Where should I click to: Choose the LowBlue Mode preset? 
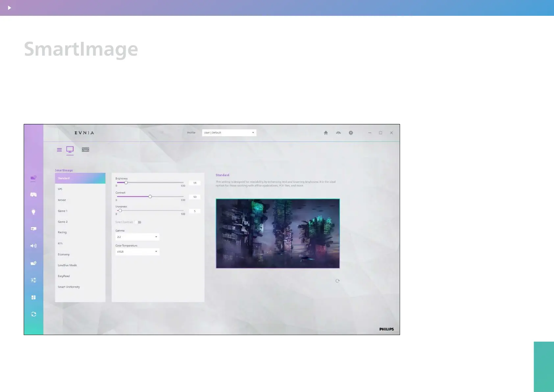[x=67, y=265]
